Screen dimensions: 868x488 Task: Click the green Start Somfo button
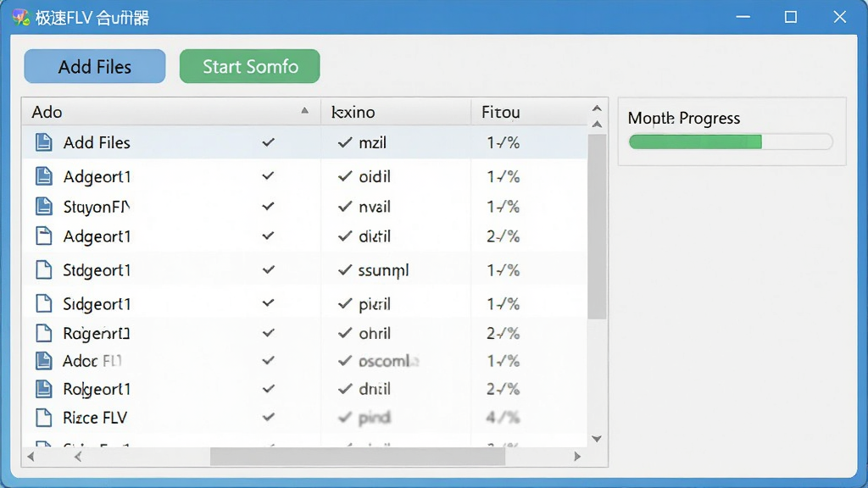[250, 66]
